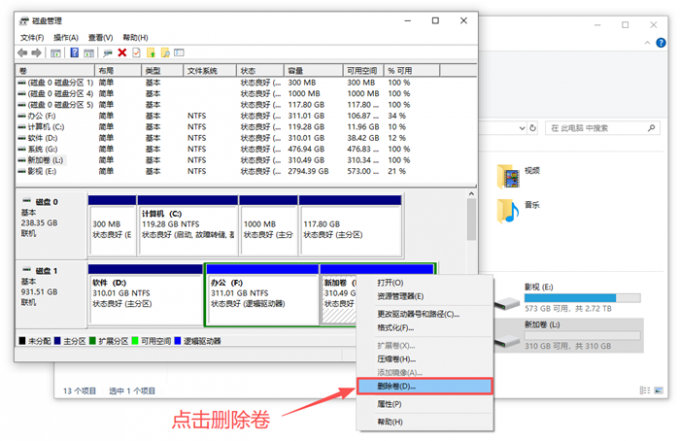This screenshot has height=441, width=680.
Task: Switch Explorer to large icons view at bottom right
Action: point(659,390)
